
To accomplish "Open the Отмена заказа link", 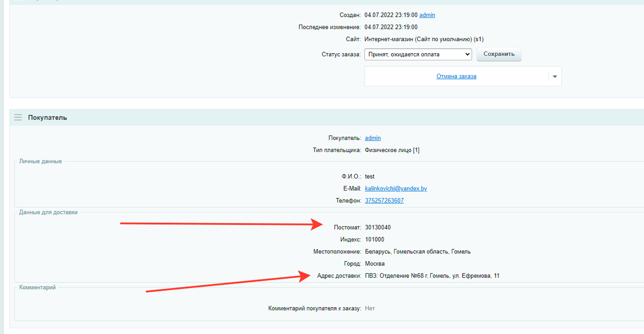I will pos(456,76).
